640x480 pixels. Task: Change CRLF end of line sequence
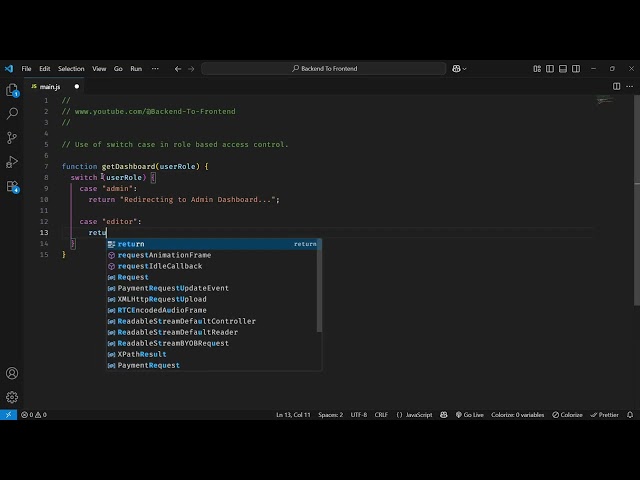381,415
